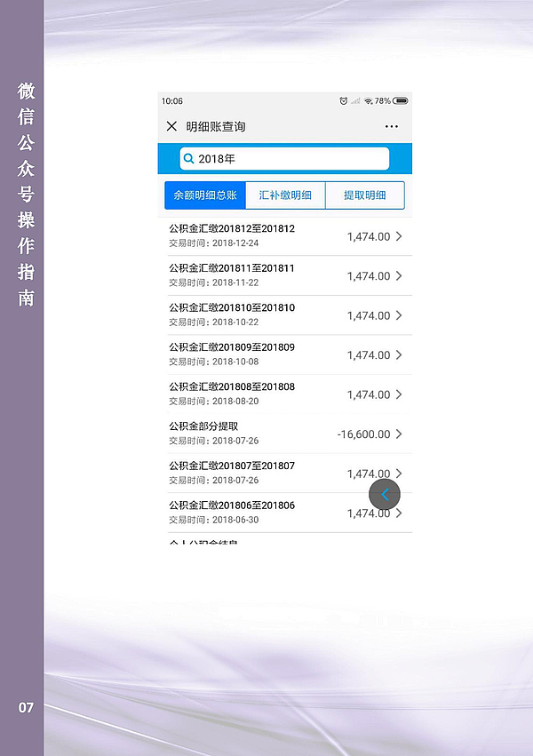Click the 2018年 search input field

point(289,159)
